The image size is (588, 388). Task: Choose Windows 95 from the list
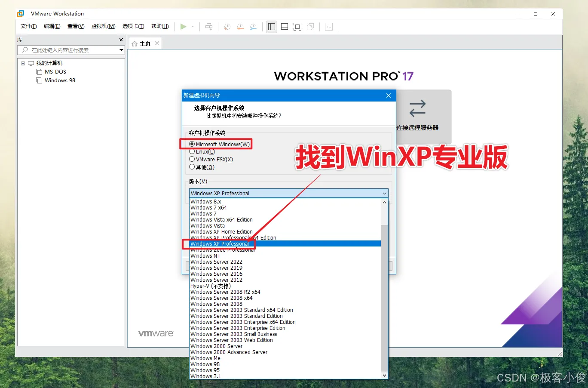point(285,370)
